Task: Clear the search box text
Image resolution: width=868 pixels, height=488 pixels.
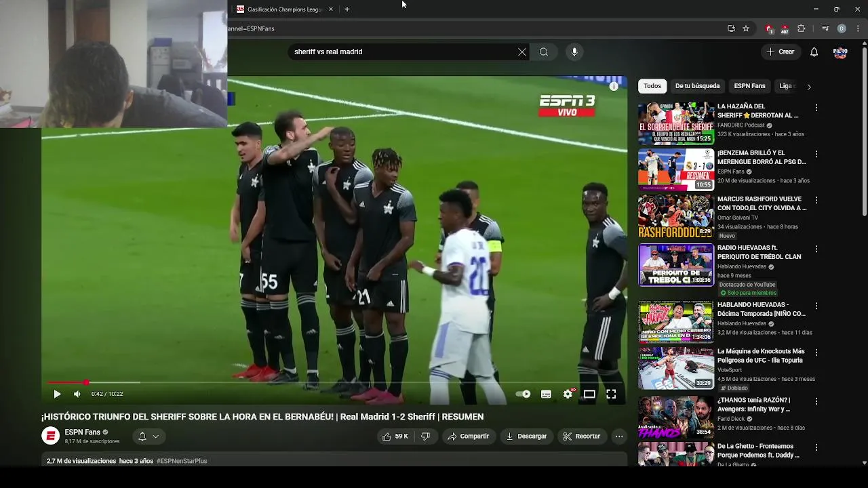Action: pos(522,52)
